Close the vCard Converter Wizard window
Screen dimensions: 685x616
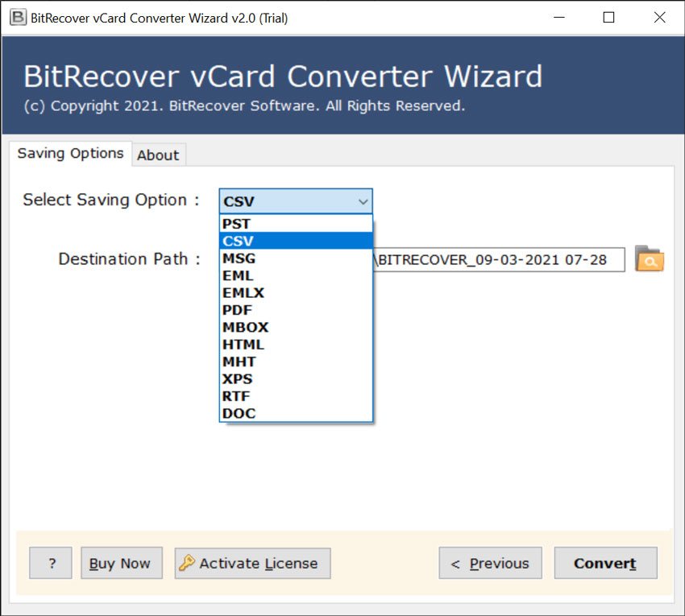point(659,18)
